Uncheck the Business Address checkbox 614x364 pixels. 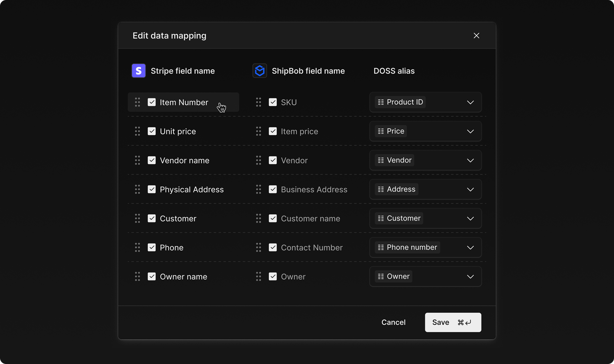pos(273,190)
